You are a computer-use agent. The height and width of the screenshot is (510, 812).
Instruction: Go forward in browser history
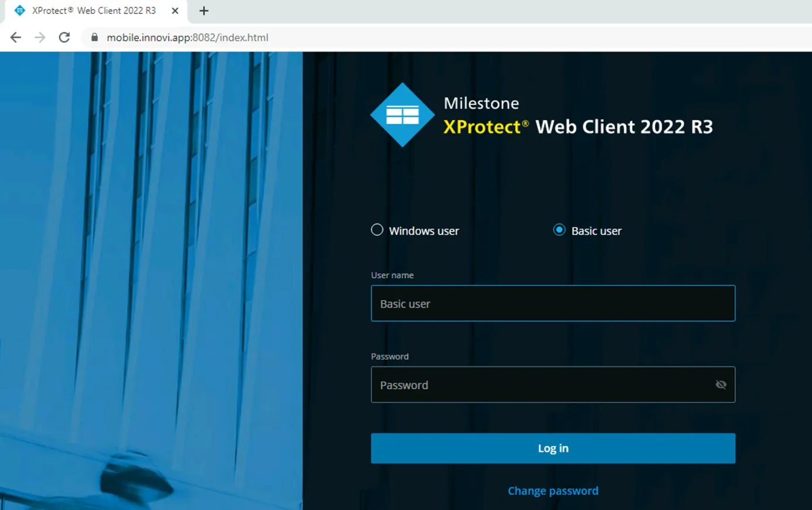(x=40, y=38)
